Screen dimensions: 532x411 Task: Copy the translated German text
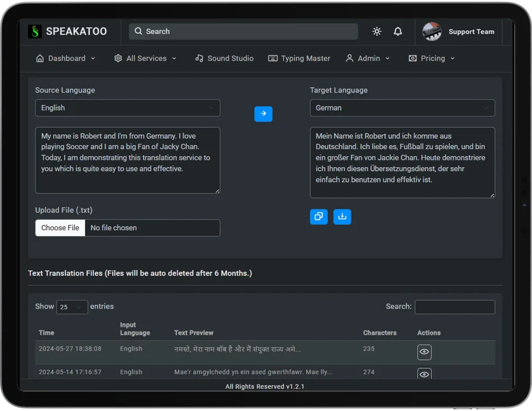tap(318, 217)
